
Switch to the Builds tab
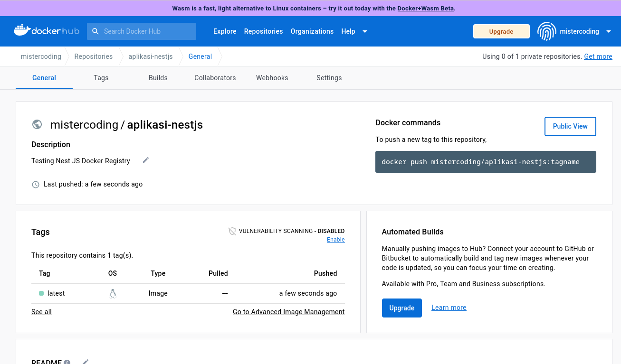tap(158, 78)
